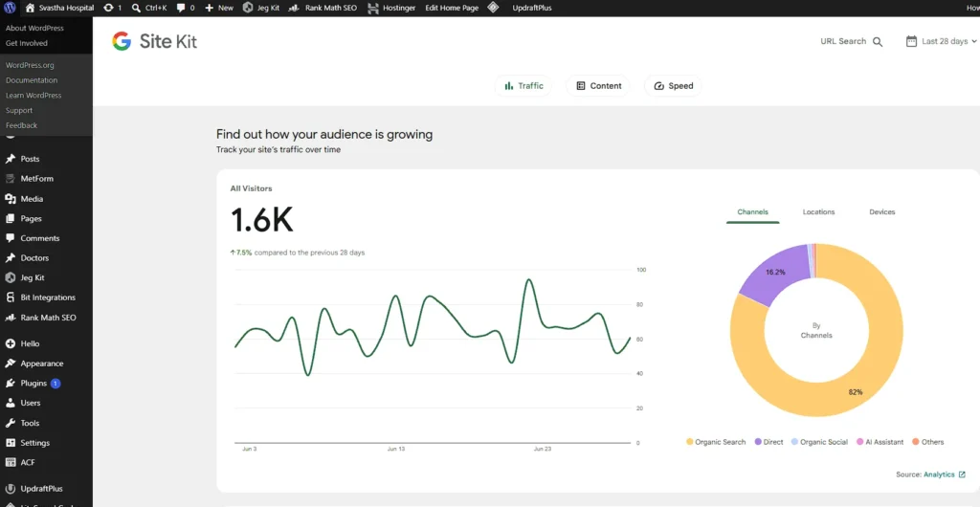980x507 pixels.
Task: Expand the Last 28 days date dropdown
Action: (942, 41)
